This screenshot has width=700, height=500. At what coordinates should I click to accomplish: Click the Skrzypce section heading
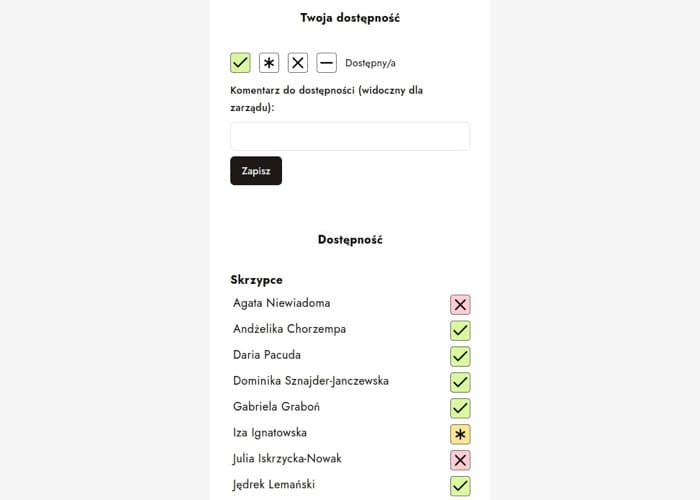coord(256,280)
